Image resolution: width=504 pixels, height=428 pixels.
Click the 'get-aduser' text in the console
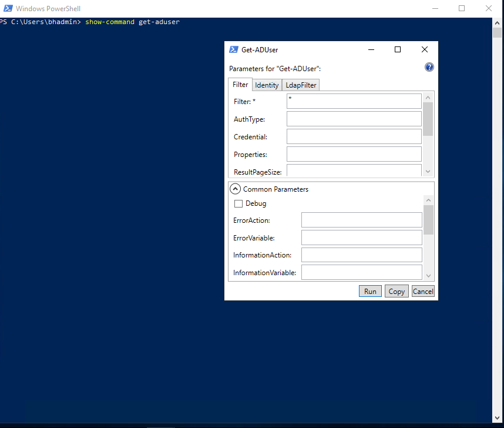point(159,22)
